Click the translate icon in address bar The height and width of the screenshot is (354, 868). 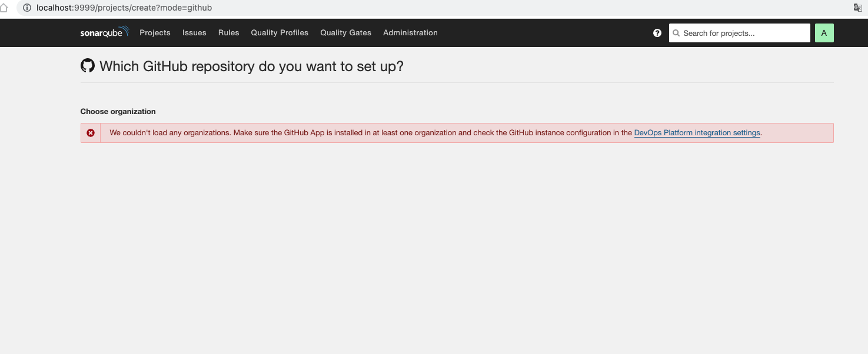coord(858,8)
